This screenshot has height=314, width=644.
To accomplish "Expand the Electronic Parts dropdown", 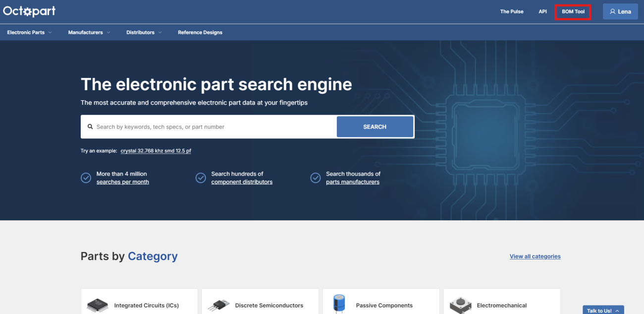I will (29, 32).
